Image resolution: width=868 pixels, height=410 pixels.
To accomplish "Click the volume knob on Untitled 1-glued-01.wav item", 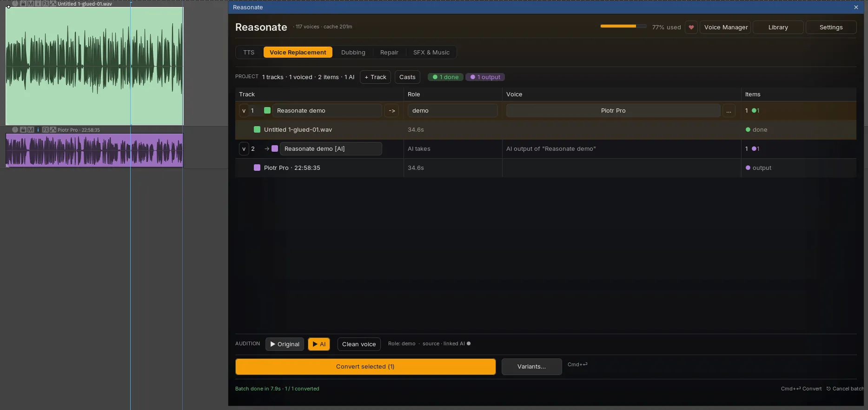I will tap(15, 3).
